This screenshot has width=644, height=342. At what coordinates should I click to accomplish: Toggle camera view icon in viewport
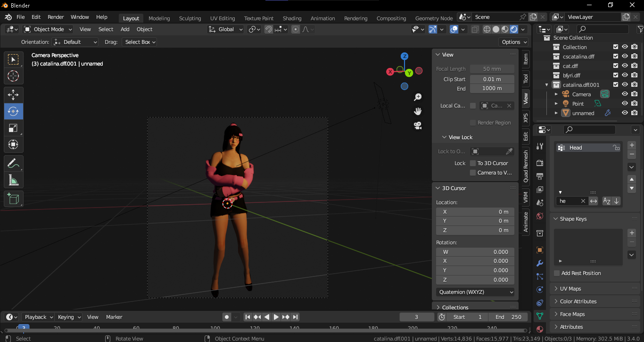point(418,125)
